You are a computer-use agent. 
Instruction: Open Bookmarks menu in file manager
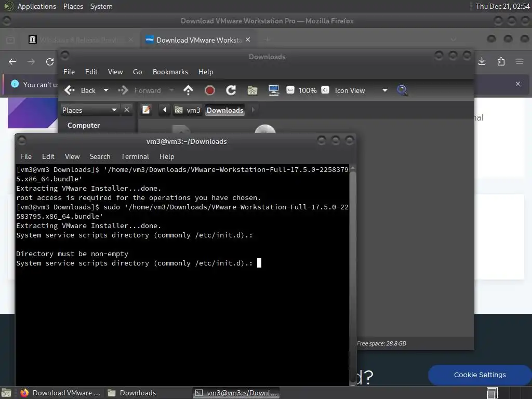[170, 72]
